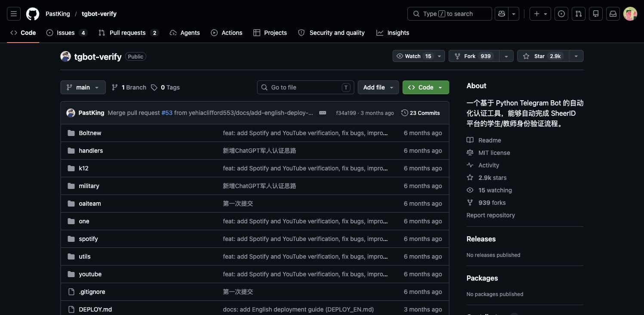Screen dimensions: 644x315
Task: Open the create new plus dropdown
Action: 540,14
